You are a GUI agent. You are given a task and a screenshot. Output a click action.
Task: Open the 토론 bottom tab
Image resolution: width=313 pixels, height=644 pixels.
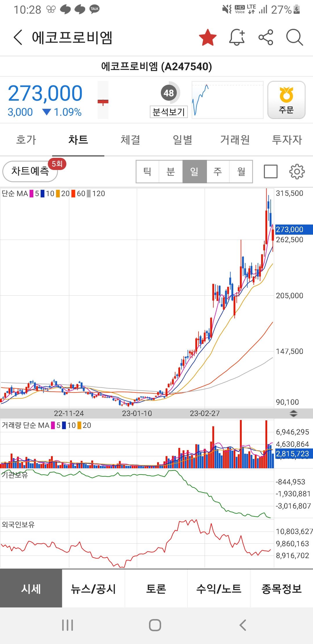coord(156,589)
